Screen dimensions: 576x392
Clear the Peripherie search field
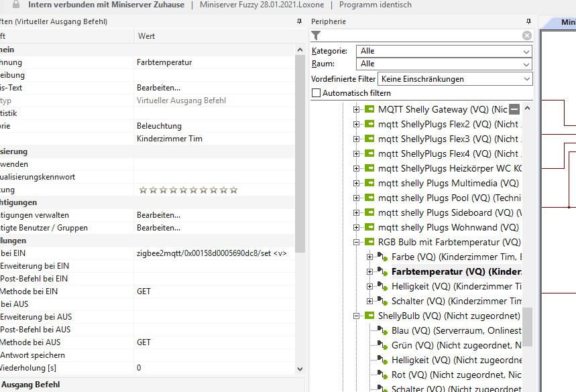(527, 36)
